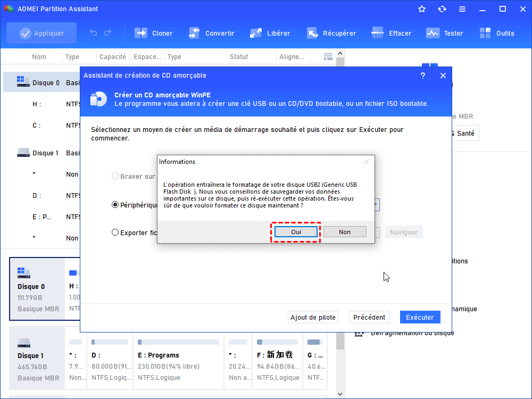The height and width of the screenshot is (399, 532).
Task: Click the Statut column header
Action: 239,57
